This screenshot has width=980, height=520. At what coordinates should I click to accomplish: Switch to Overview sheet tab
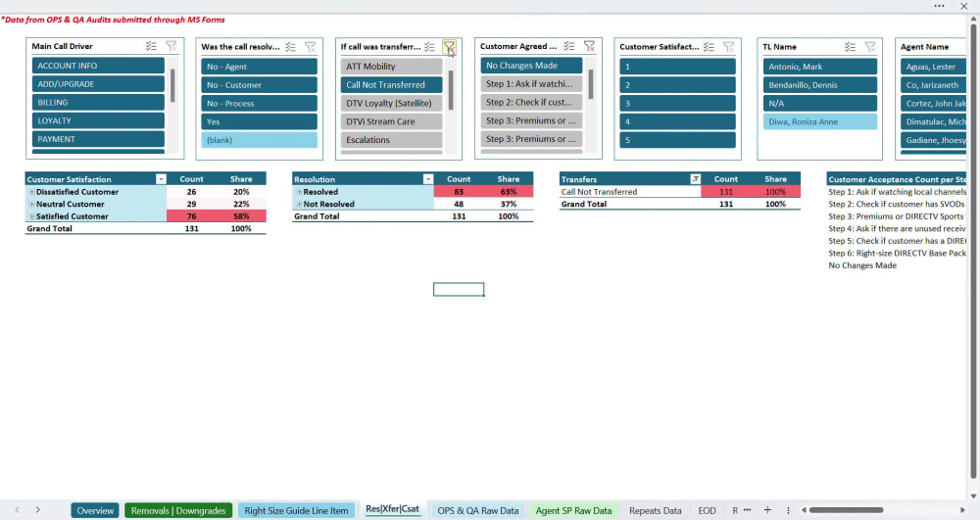[x=95, y=510]
